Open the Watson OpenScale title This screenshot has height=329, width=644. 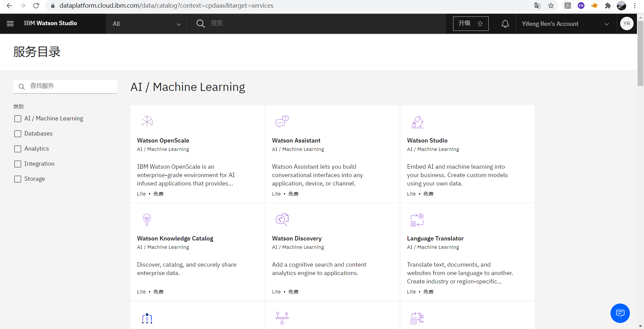pos(163,141)
